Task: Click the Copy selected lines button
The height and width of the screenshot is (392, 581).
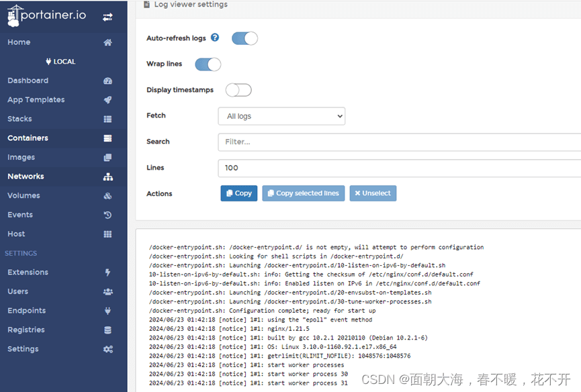Action: (x=303, y=193)
